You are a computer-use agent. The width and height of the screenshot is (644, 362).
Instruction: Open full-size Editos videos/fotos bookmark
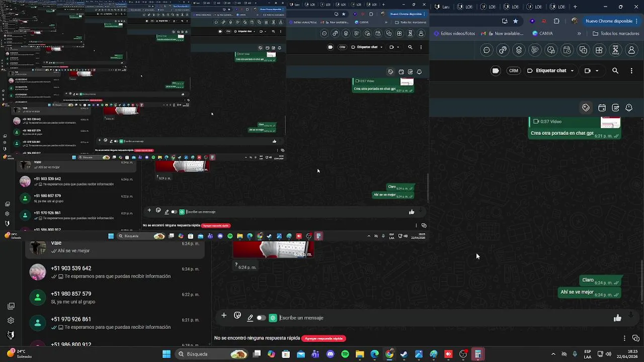[x=453, y=34]
